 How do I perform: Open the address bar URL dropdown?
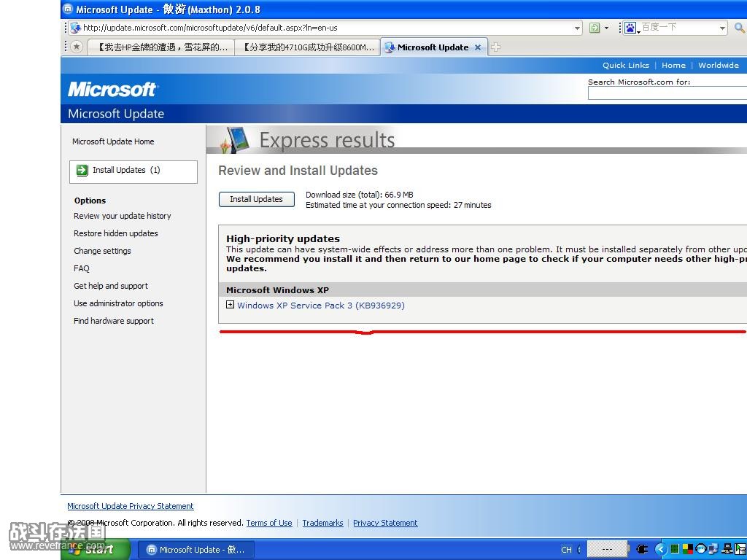click(577, 28)
